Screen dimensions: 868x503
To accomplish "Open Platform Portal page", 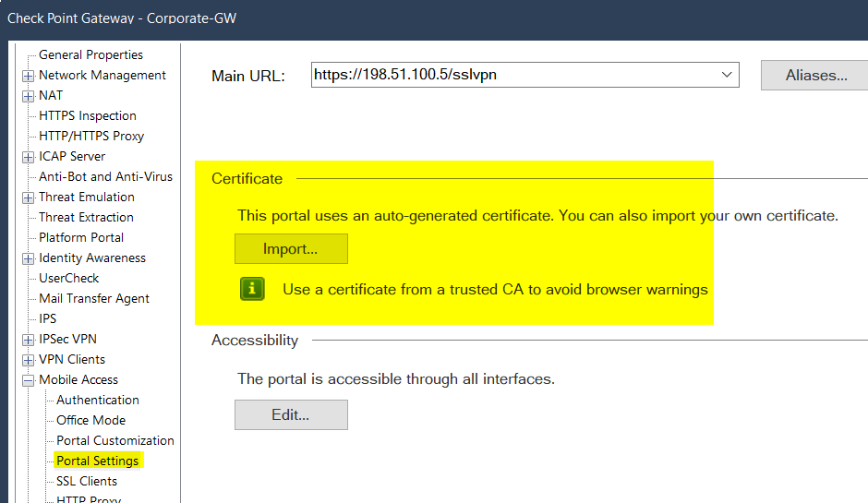I will click(81, 237).
